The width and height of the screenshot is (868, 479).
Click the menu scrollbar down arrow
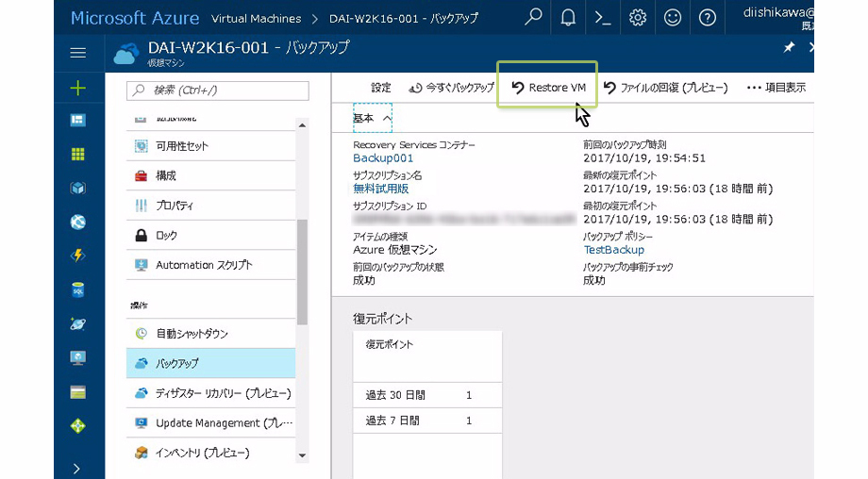click(x=302, y=455)
